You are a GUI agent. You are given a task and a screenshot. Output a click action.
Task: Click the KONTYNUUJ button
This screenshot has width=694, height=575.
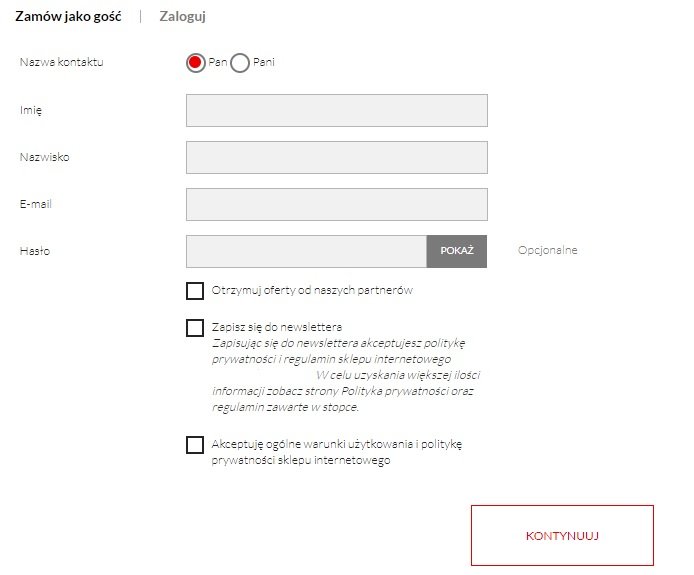tap(562, 535)
